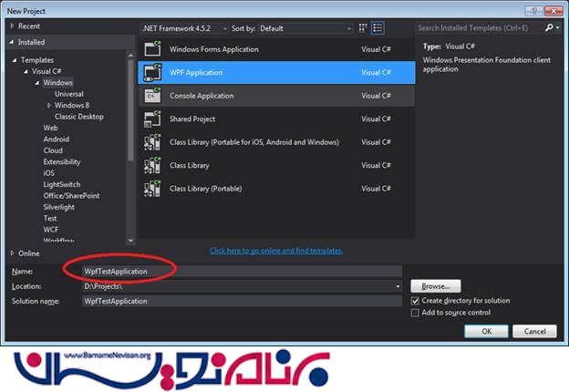Open the .NET Framework version dropdown

[184, 28]
